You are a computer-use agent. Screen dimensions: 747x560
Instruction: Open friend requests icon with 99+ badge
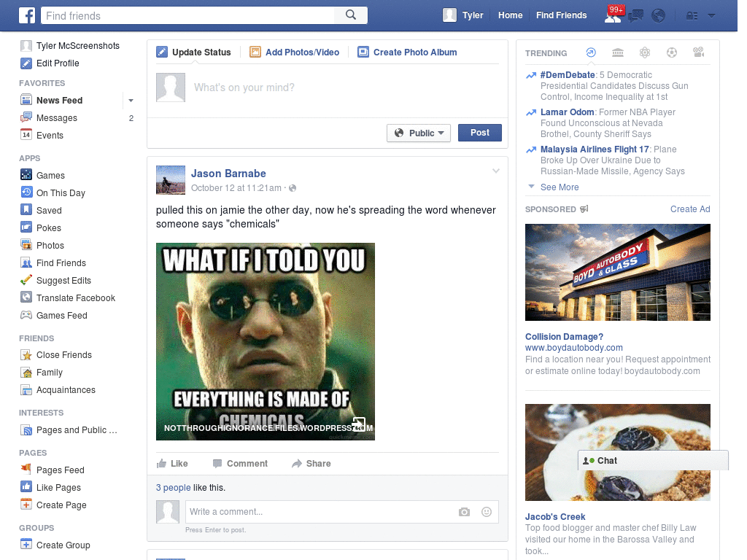point(613,15)
